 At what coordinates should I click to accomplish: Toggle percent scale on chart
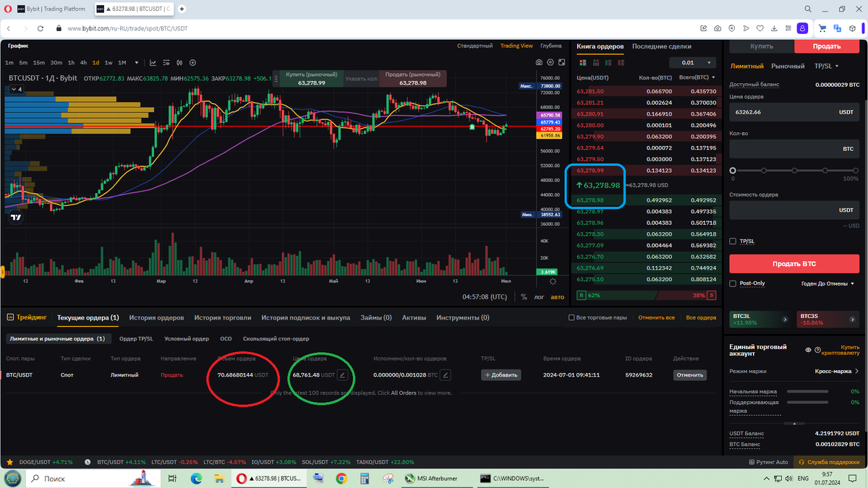[x=524, y=296]
